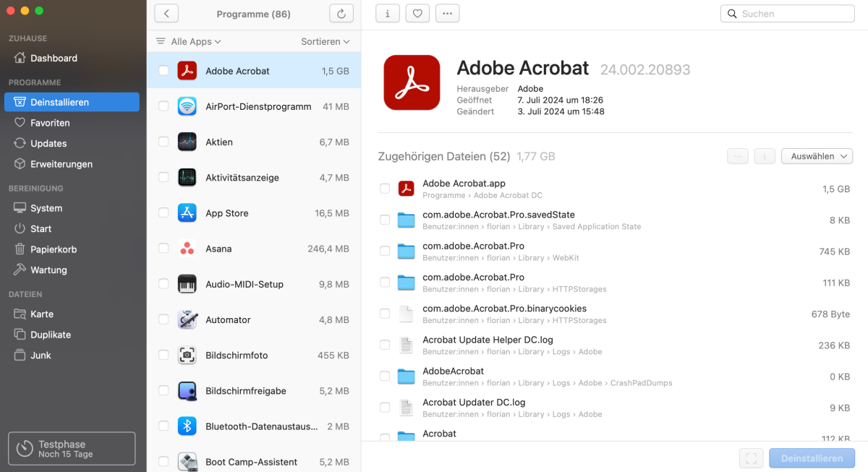The height and width of the screenshot is (472, 868).
Task: Click the AdobeAcrobat CrashPadDumps folder name
Action: [453, 371]
